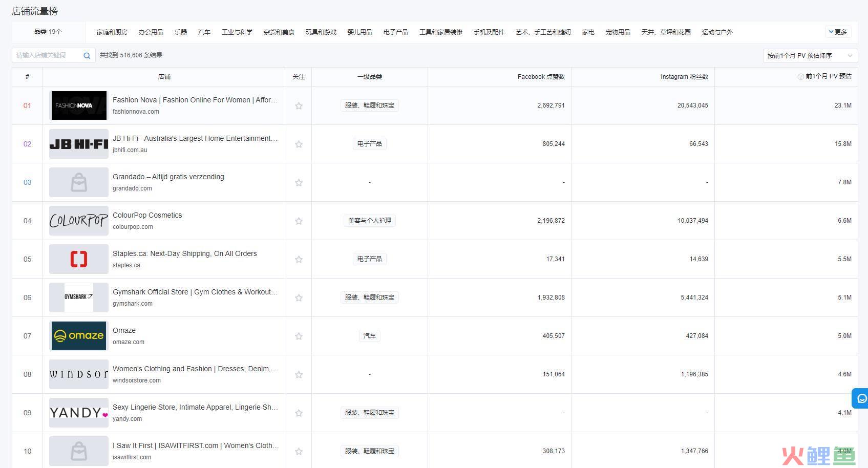868x468 pixels.
Task: Click the Facebook 点赞数 column header
Action: point(541,77)
